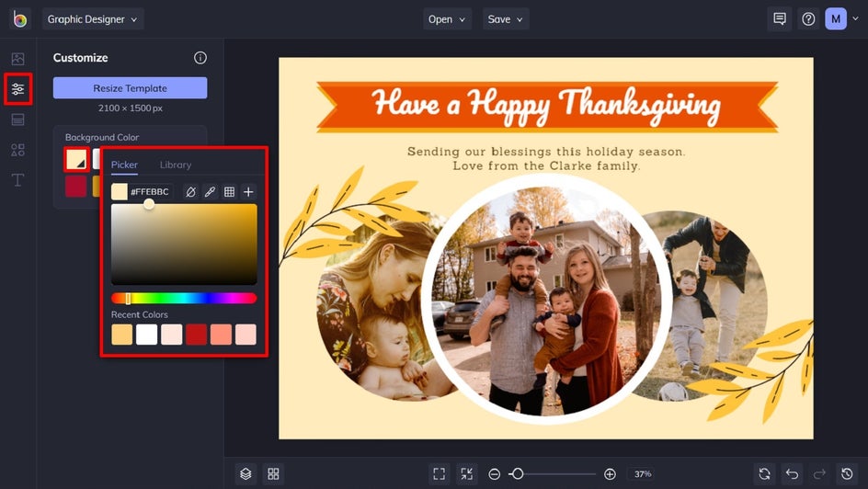
Task: Click the current color preview swatch
Action: pos(119,192)
